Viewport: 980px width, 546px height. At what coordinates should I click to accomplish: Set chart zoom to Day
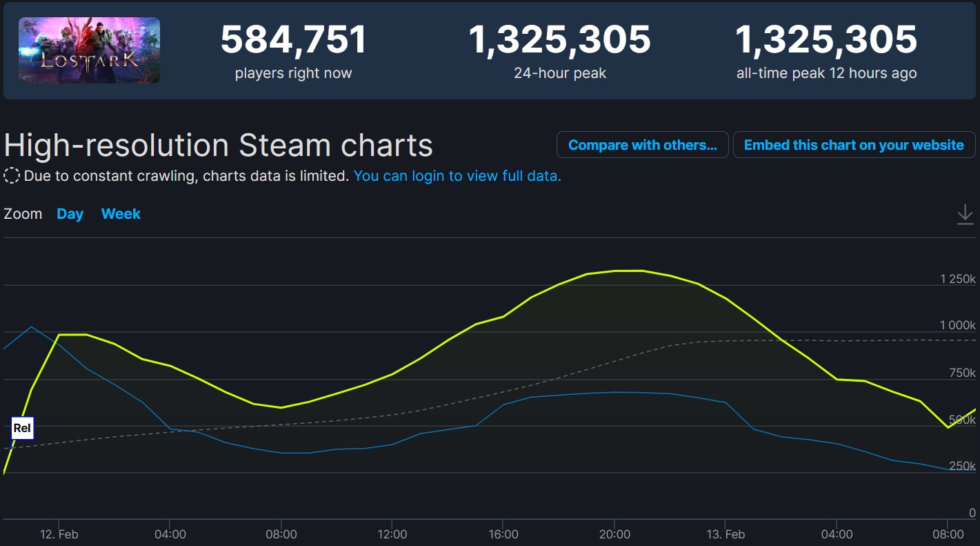point(70,214)
